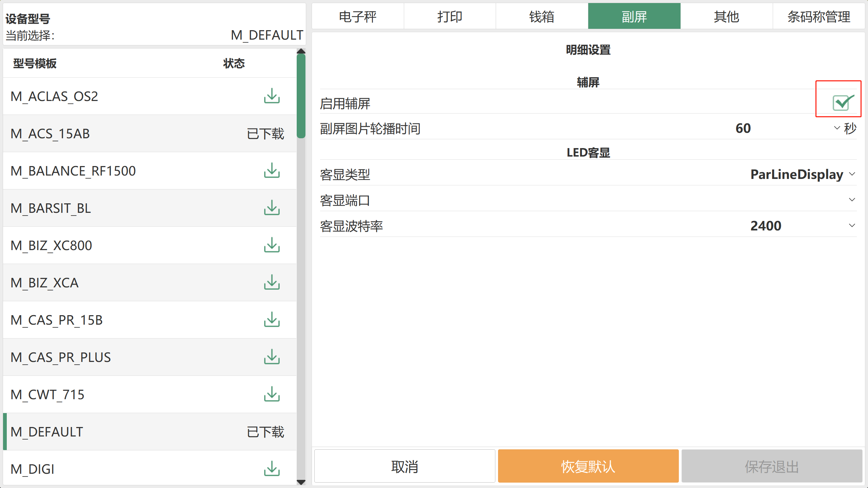Select the 副屏 tab
Screen dimensions: 868x488
[x=634, y=16]
